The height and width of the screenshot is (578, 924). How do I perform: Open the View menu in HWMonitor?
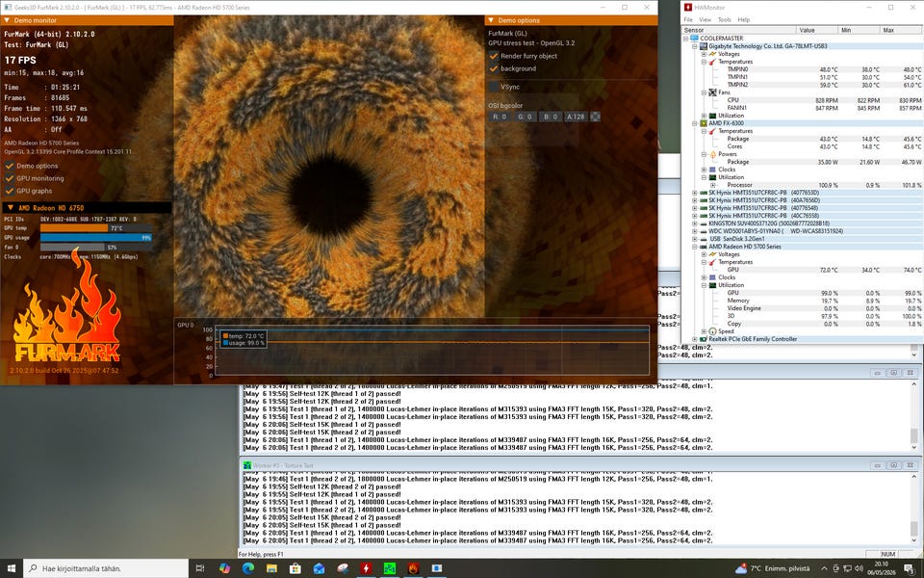(x=705, y=20)
